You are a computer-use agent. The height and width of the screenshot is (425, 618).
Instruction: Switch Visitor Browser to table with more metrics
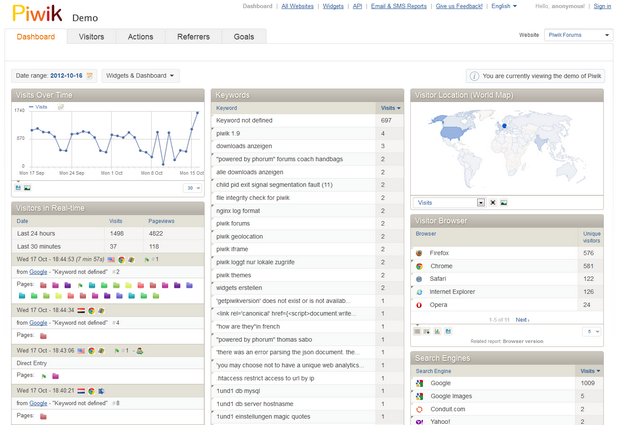[x=427, y=332]
